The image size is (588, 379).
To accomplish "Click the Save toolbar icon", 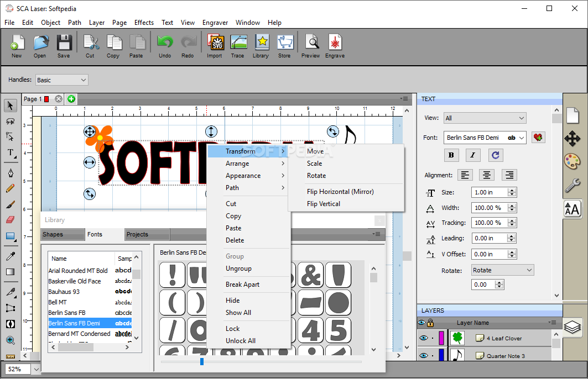I will (64, 46).
